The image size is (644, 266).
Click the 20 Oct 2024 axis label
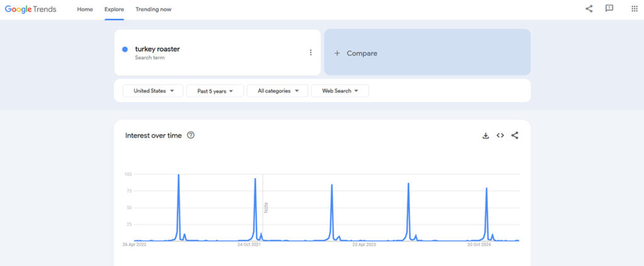point(479,245)
